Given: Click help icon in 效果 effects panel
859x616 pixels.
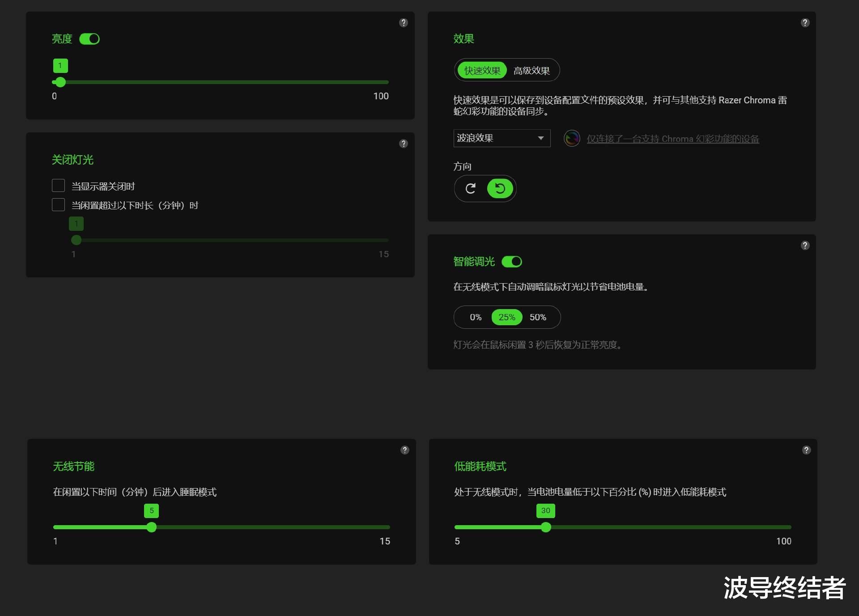Looking at the screenshot, I should click(805, 23).
